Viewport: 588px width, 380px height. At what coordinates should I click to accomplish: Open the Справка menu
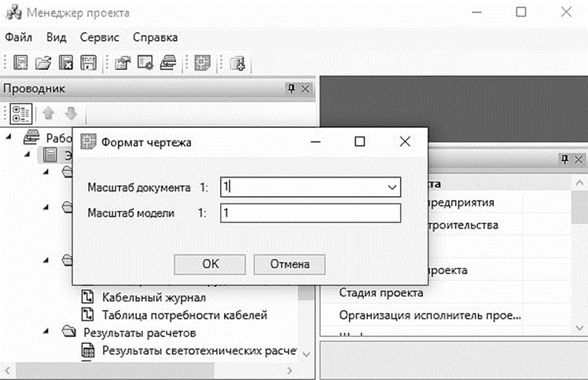coord(155,37)
